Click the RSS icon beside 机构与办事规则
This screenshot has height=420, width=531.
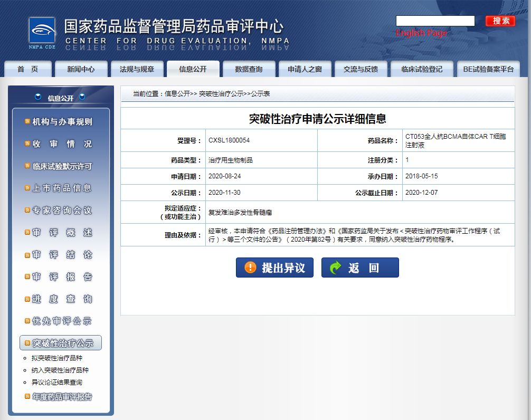click(x=27, y=122)
